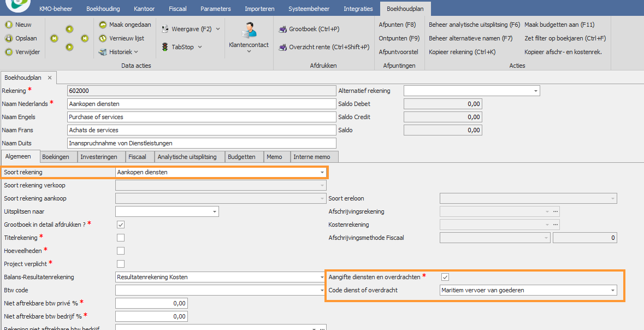
Task: Click Maak budgetten aan (F11)
Action: click(x=559, y=25)
